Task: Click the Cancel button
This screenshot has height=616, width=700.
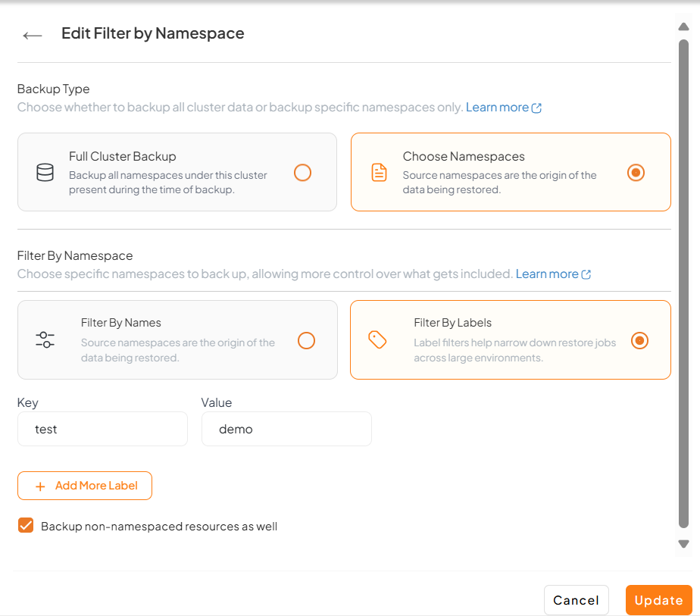Action: click(577, 600)
